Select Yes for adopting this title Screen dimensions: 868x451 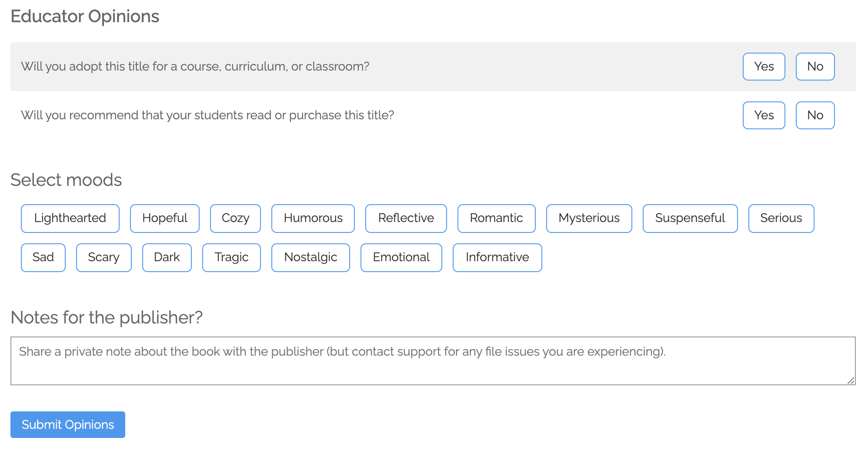pyautogui.click(x=764, y=67)
